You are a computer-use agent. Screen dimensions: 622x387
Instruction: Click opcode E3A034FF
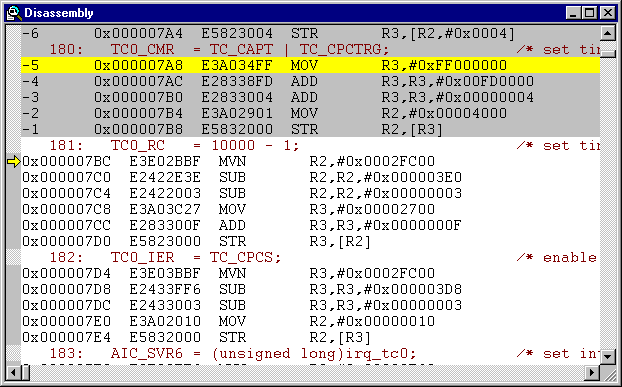[237, 65]
